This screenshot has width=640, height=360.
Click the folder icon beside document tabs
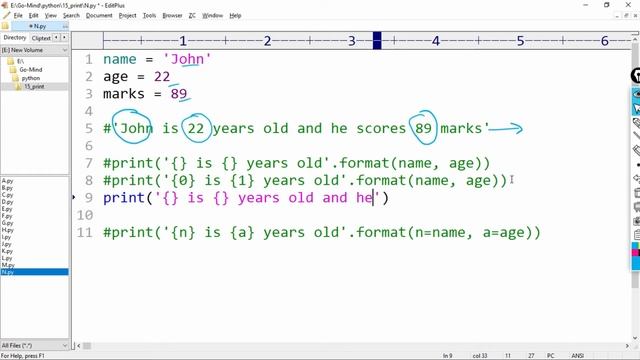pyautogui.click(x=5, y=26)
